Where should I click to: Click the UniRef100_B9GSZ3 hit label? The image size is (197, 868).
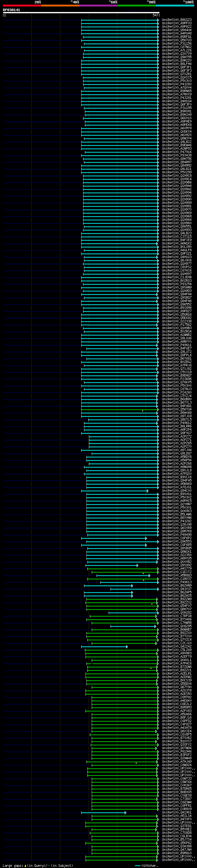[177, 20]
